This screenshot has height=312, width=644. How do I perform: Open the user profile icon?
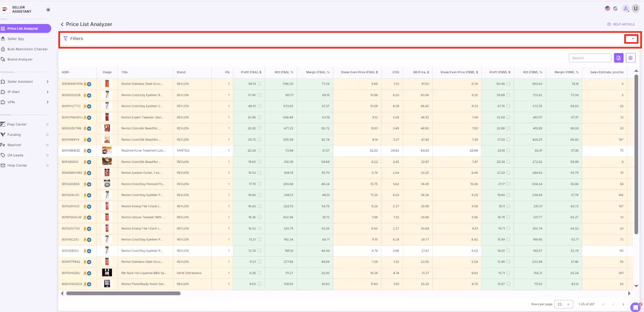coord(625,8)
